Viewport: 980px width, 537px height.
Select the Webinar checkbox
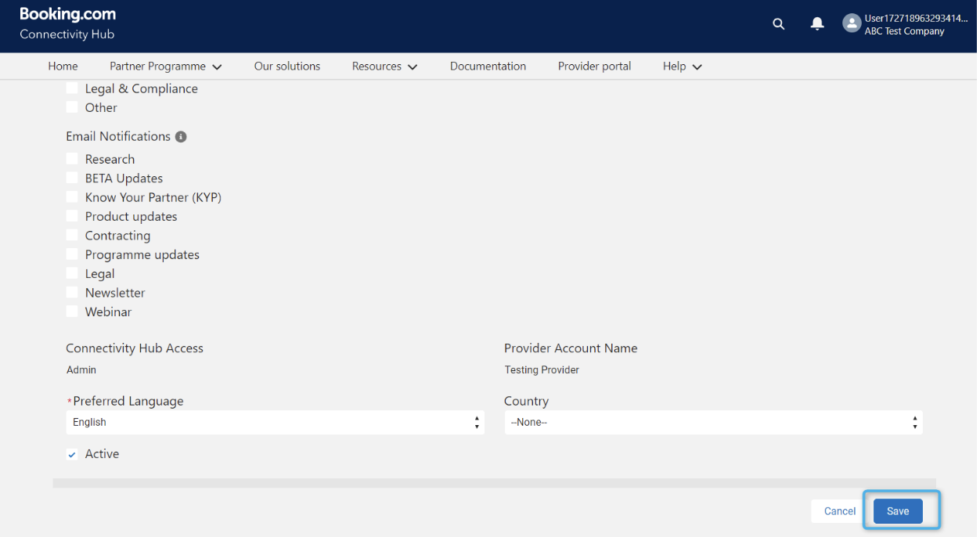72,312
